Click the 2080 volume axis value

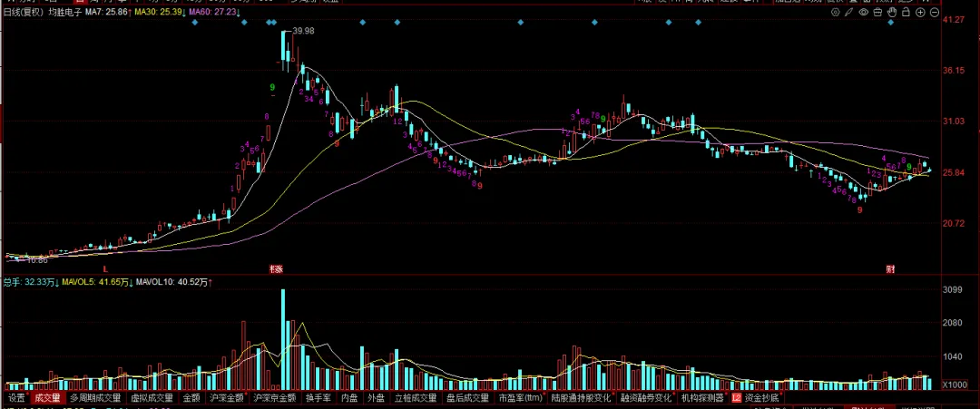pos(952,324)
